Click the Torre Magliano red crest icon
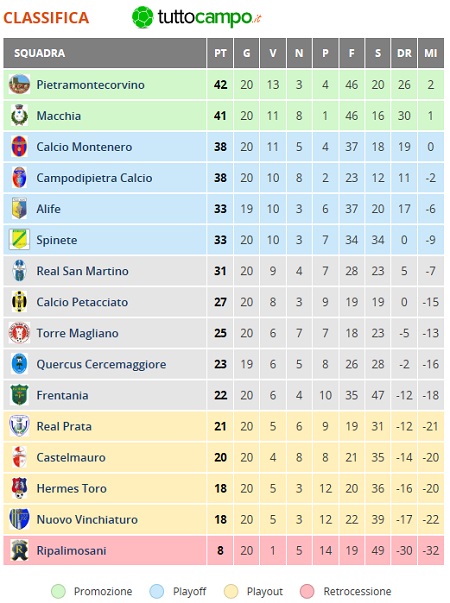The width and height of the screenshot is (450, 603). coord(19,333)
